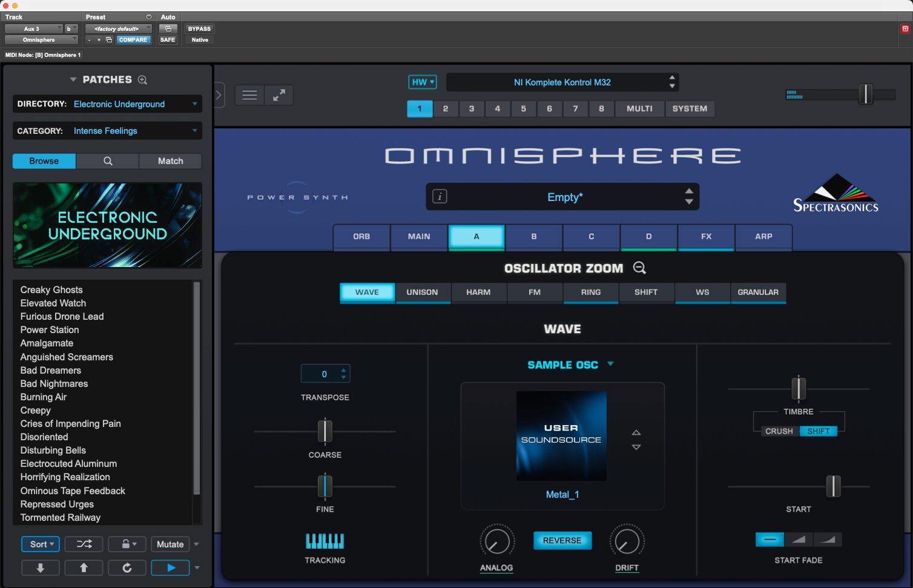
Task: Click the Oscillator Zoom magnifier icon
Action: [639, 268]
